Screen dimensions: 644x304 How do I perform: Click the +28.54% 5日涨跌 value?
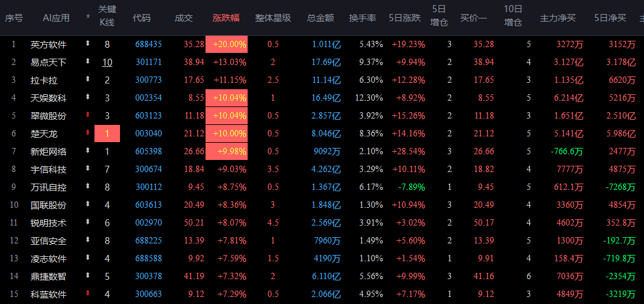coord(408,152)
